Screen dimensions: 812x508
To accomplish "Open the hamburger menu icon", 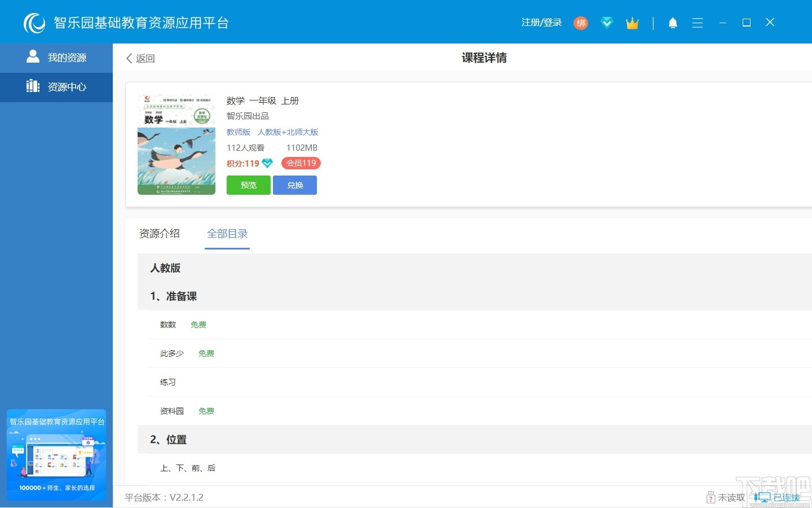I will tap(698, 23).
